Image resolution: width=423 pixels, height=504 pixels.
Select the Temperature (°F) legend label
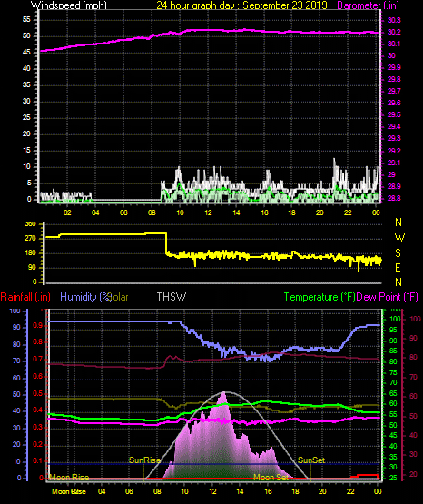pyautogui.click(x=320, y=297)
